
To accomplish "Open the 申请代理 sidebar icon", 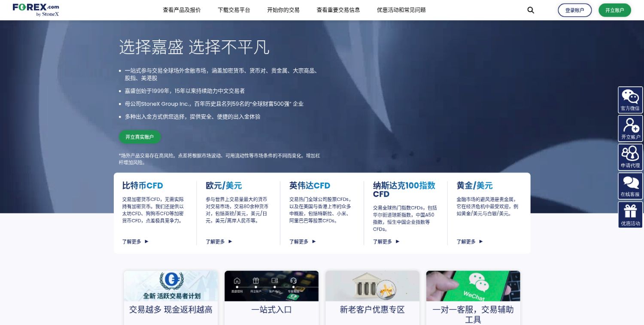I will point(630,157).
